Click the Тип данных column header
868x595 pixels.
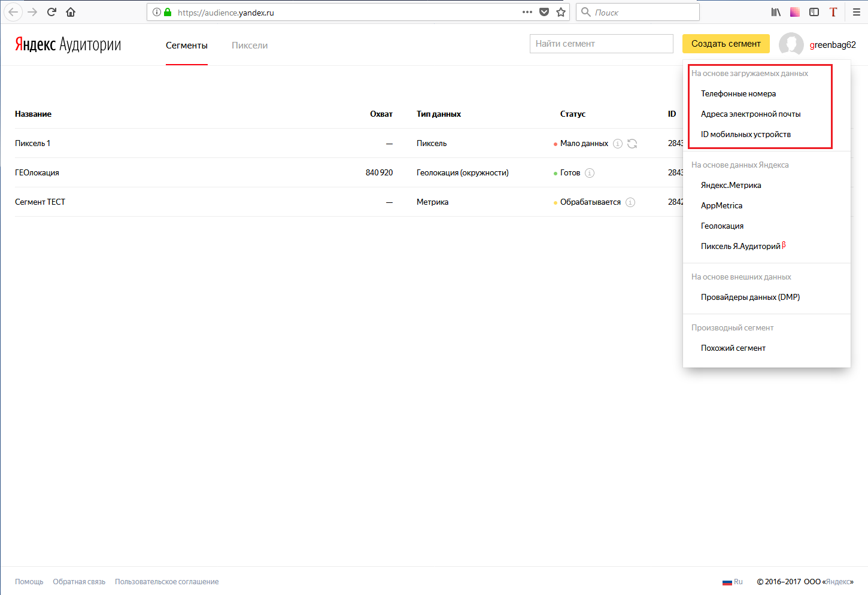coord(439,114)
